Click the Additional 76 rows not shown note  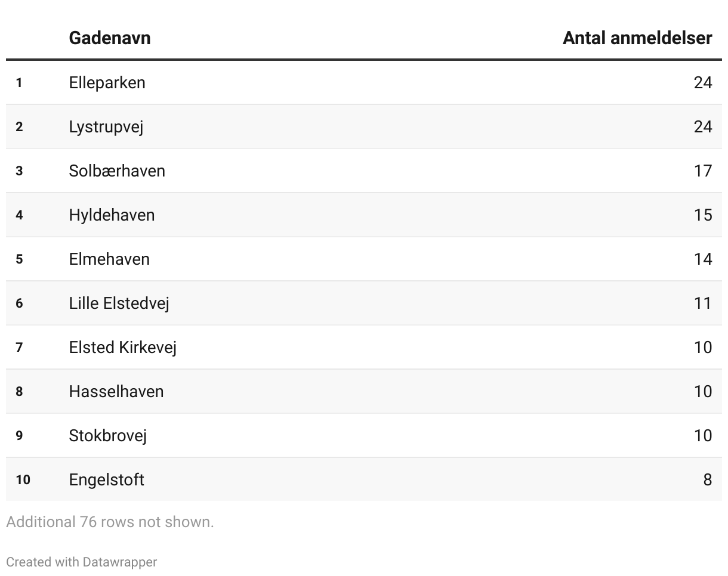pos(110,522)
